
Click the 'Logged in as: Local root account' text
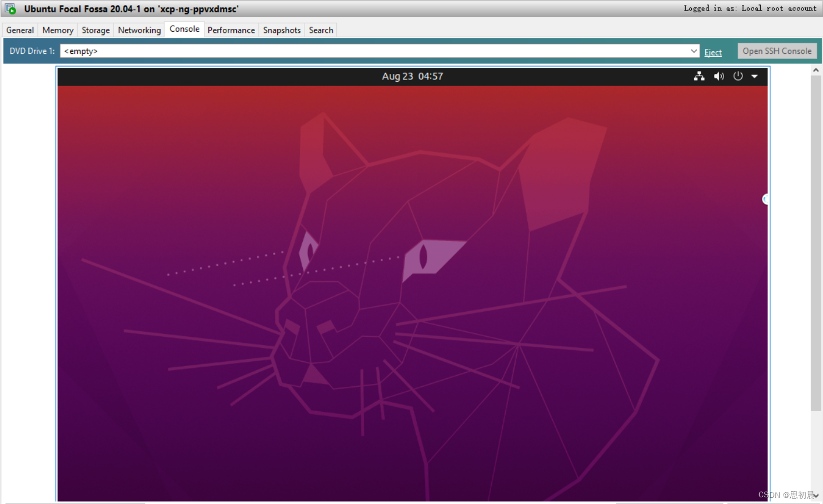pyautogui.click(x=750, y=8)
